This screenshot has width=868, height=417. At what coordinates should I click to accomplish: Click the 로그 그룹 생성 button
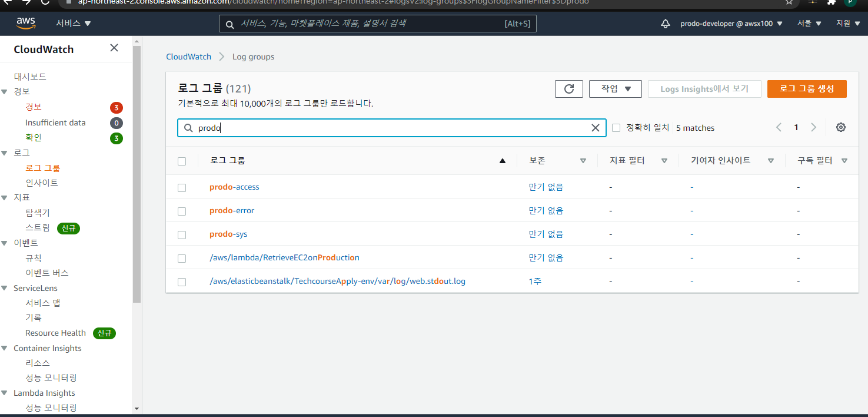click(807, 89)
